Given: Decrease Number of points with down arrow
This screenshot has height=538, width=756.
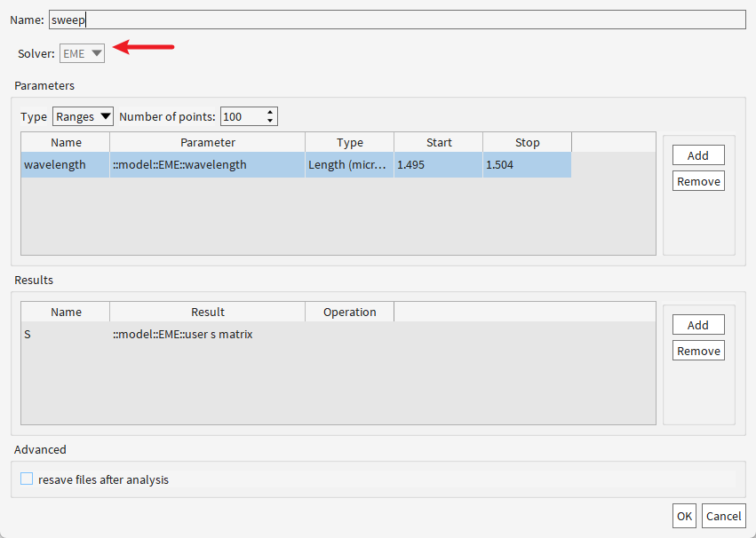Looking at the screenshot, I should click(270, 121).
